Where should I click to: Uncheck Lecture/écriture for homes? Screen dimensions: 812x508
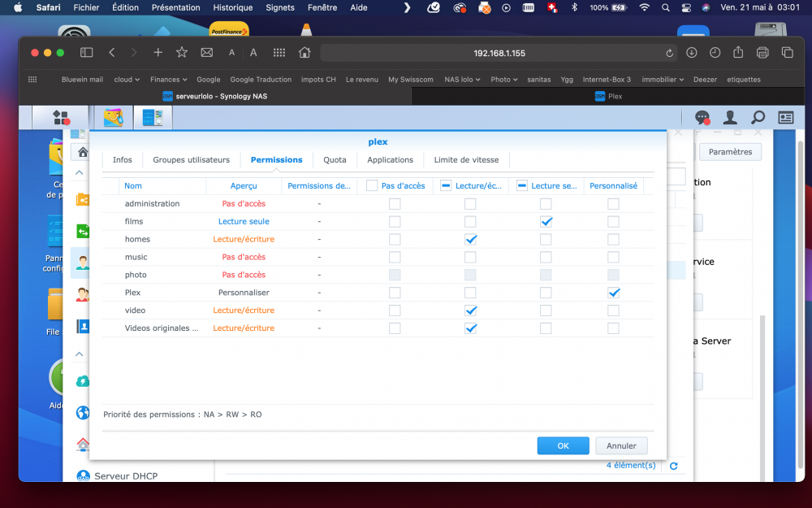[x=470, y=240]
